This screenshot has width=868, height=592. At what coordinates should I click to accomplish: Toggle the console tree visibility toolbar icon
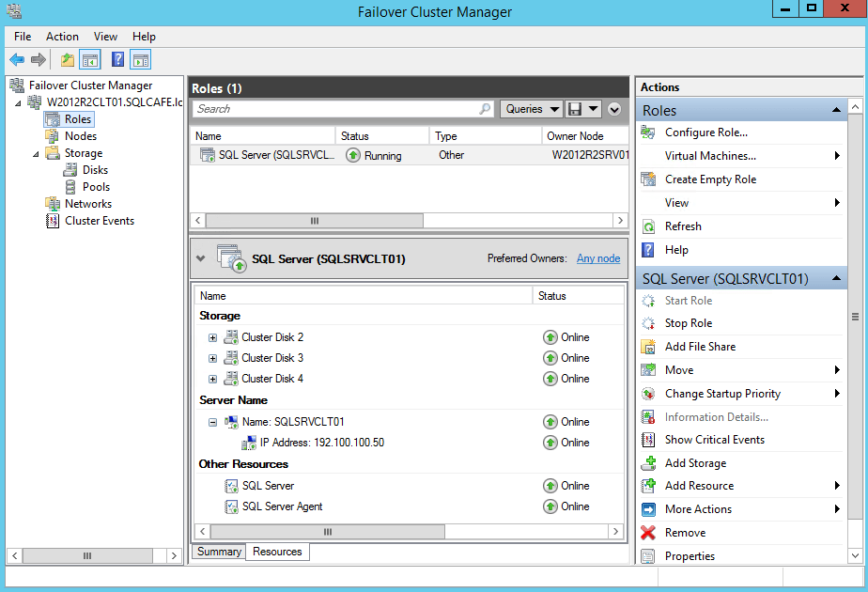coord(88,59)
